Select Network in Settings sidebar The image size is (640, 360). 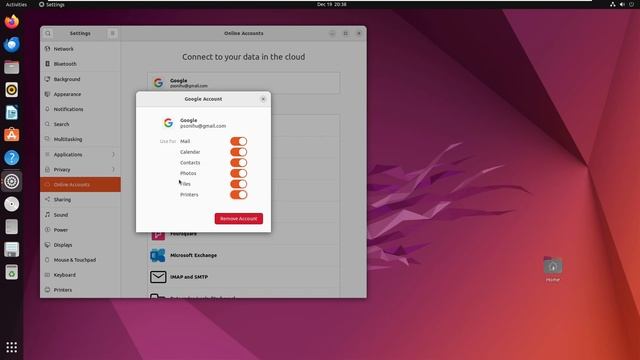point(80,49)
